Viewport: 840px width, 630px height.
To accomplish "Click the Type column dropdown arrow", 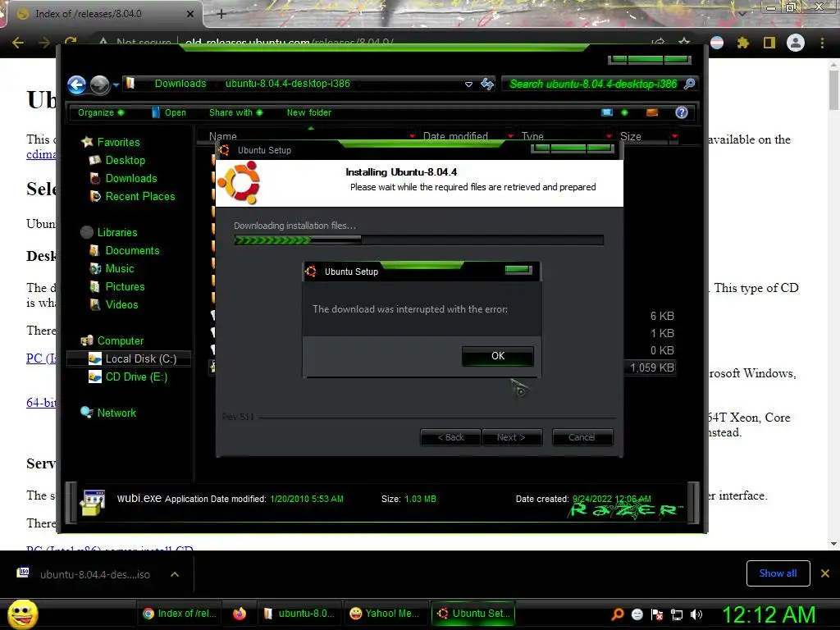I will click(x=609, y=136).
